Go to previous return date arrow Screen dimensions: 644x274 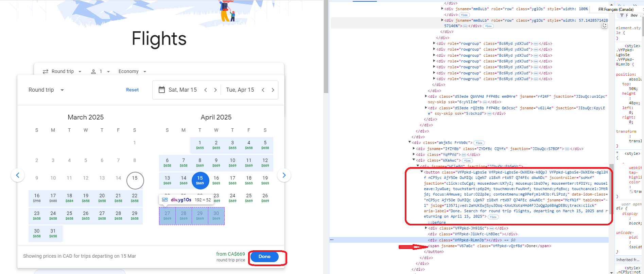point(263,90)
